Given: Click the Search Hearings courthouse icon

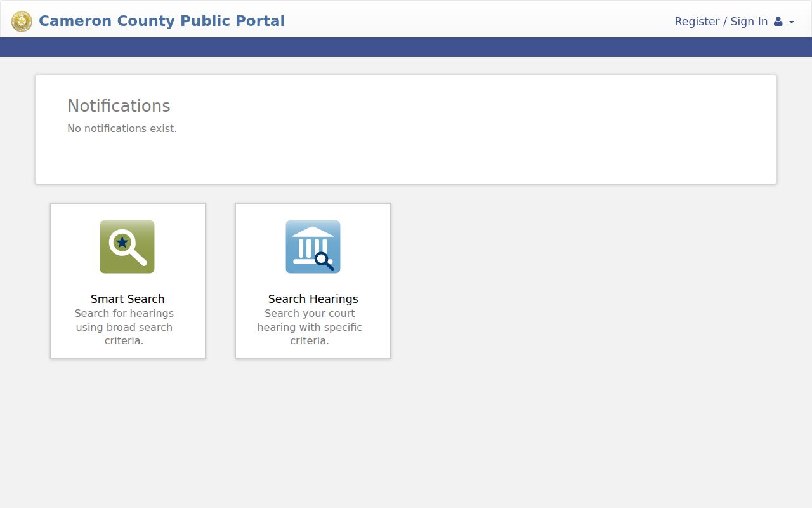Looking at the screenshot, I should 313,247.
